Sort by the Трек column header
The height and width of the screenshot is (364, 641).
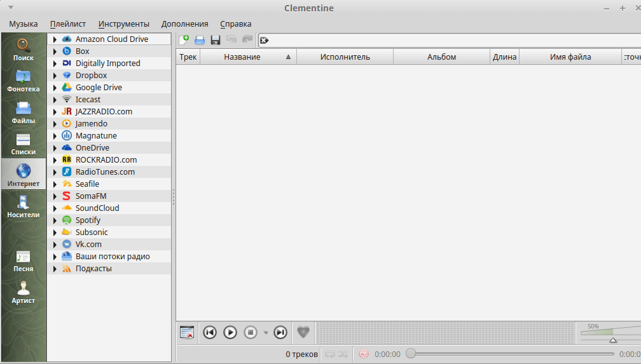pos(188,57)
